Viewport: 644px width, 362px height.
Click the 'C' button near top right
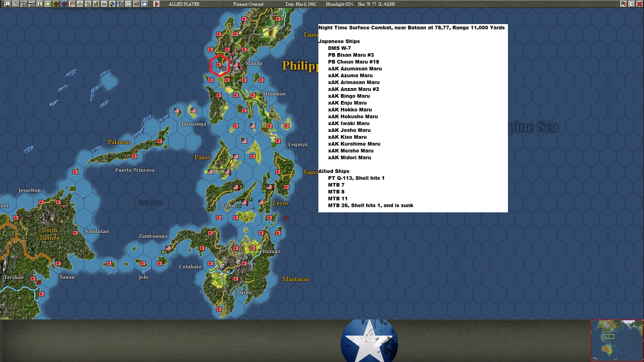(x=632, y=4)
